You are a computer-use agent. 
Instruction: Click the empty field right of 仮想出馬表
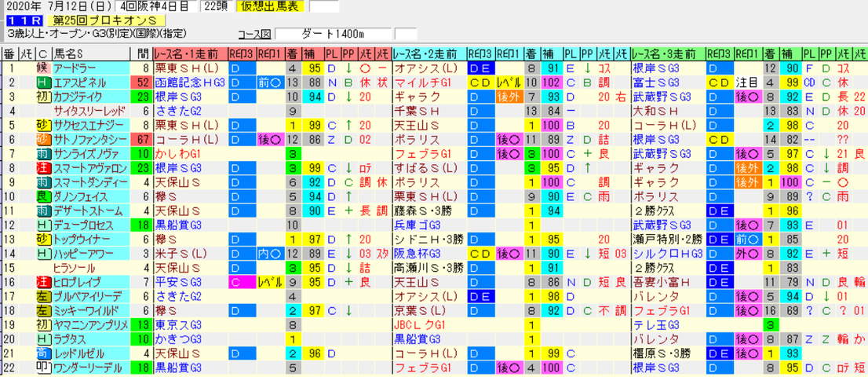point(324,6)
